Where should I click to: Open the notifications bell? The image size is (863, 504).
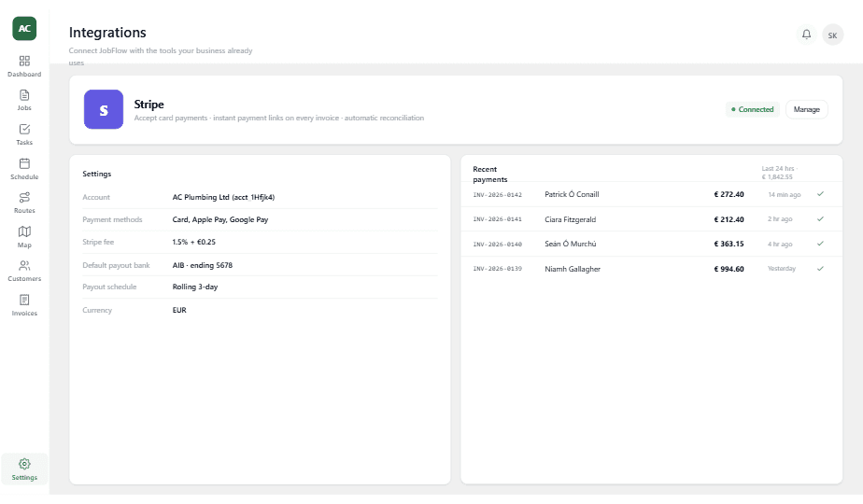[806, 35]
